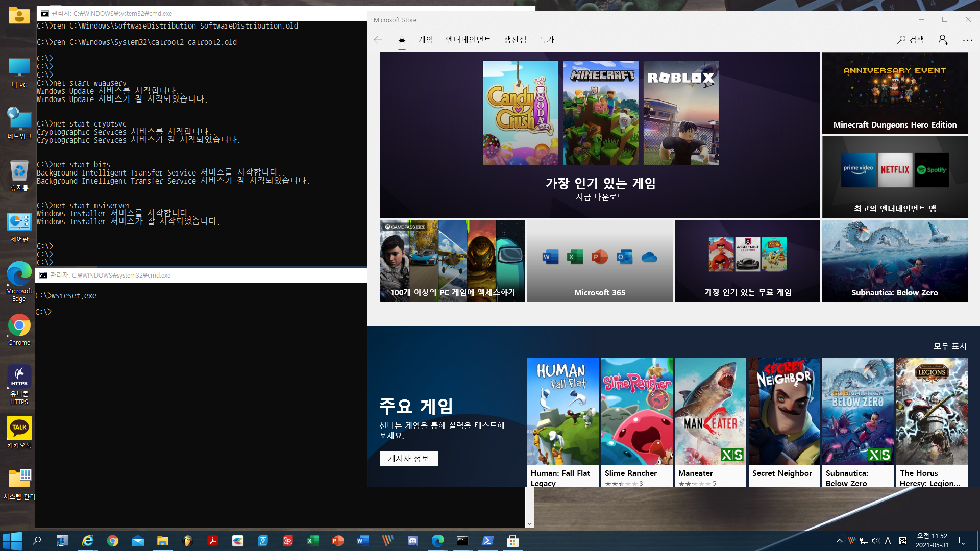The image size is (980, 551).
Task: Open the volume control in the tray
Action: 876,541
